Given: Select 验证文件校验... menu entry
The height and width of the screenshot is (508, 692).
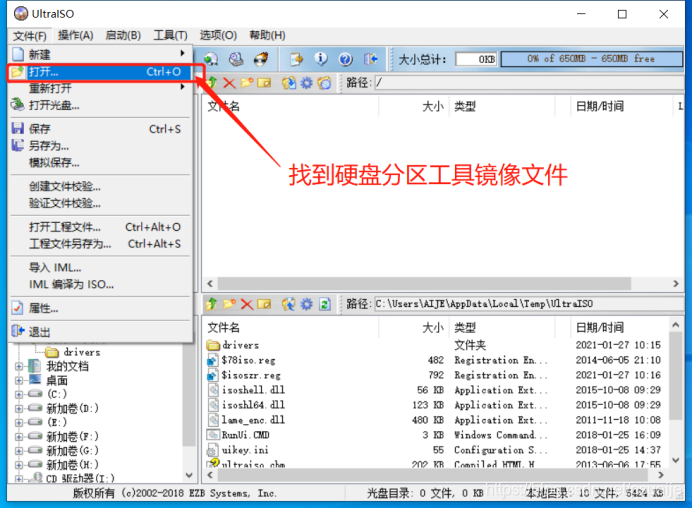Looking at the screenshot, I should pyautogui.click(x=100, y=203).
